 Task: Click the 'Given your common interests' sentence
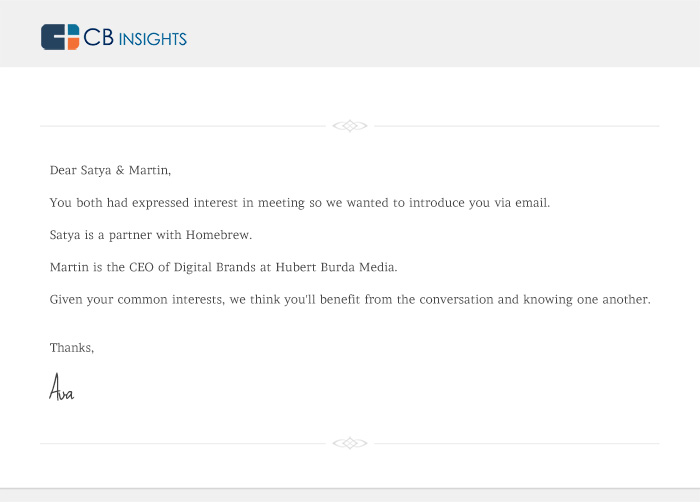click(350, 300)
